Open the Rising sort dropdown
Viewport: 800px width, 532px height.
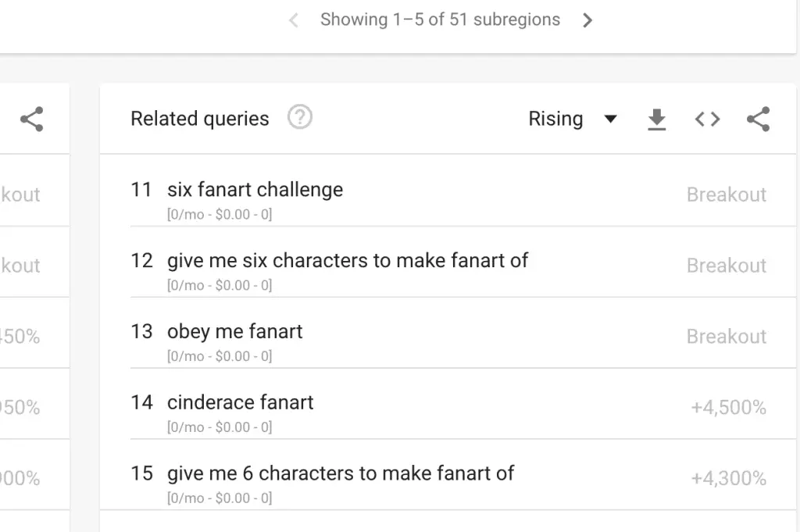pyautogui.click(x=573, y=119)
